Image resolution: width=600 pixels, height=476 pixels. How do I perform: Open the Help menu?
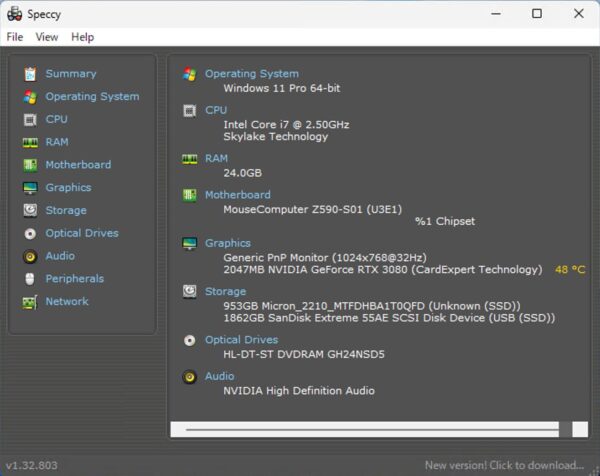(83, 37)
